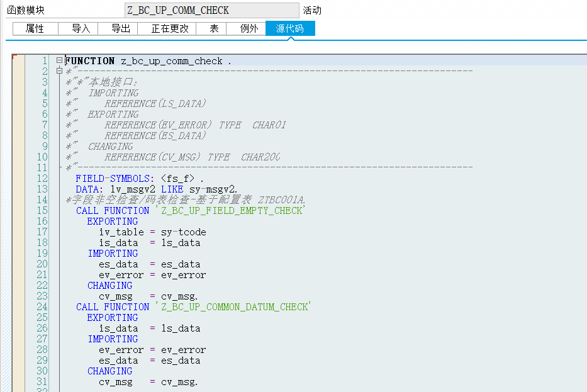This screenshot has width=587, height=392.
Task: Click the 本地接口 comment on line 3
Action: coord(113,82)
